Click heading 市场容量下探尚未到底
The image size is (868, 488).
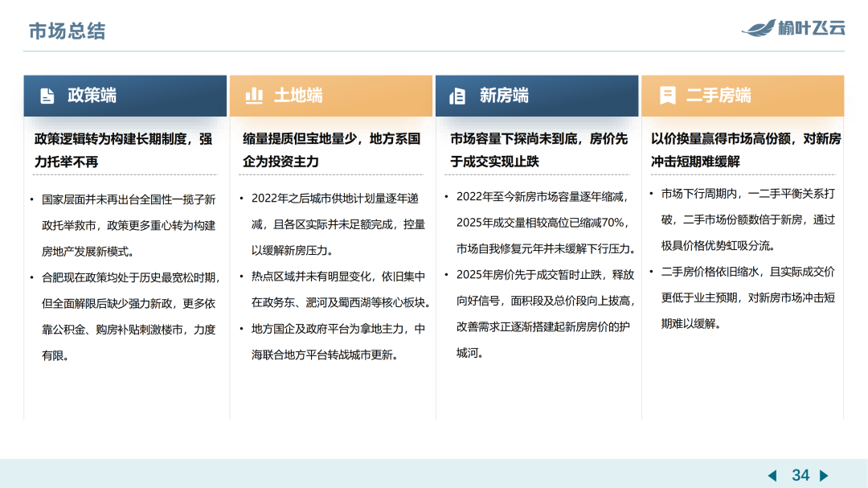(538, 150)
